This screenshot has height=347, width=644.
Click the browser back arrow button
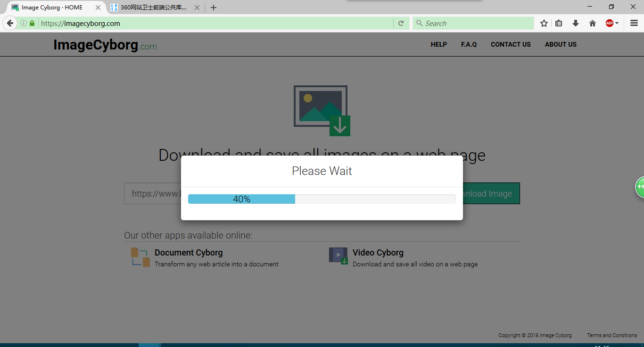(10, 23)
